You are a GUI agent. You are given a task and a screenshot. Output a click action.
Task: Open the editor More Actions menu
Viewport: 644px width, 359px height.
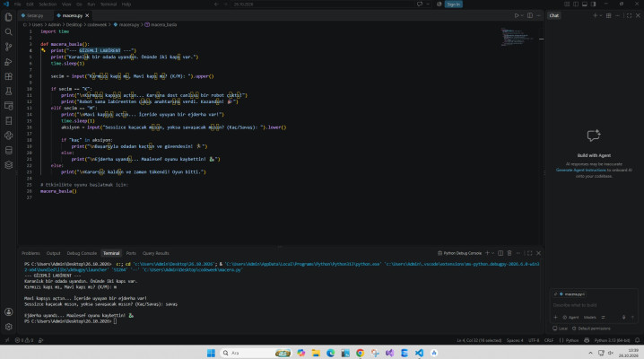click(538, 15)
